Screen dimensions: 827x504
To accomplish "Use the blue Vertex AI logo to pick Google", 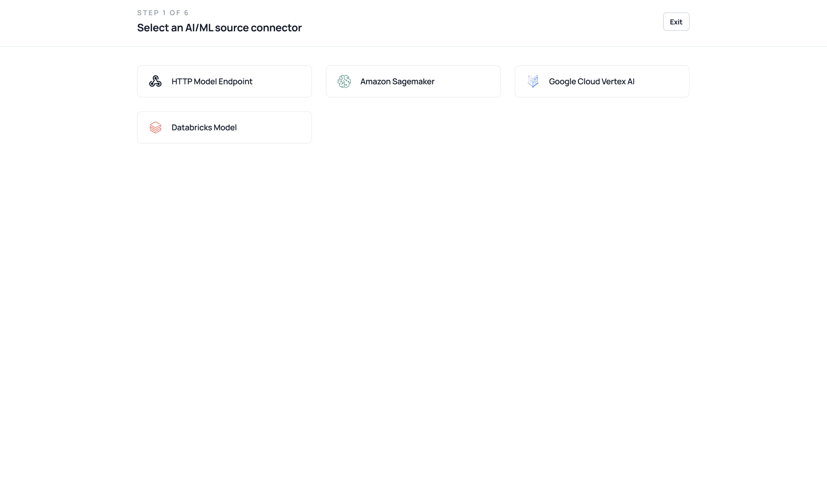I will click(533, 81).
